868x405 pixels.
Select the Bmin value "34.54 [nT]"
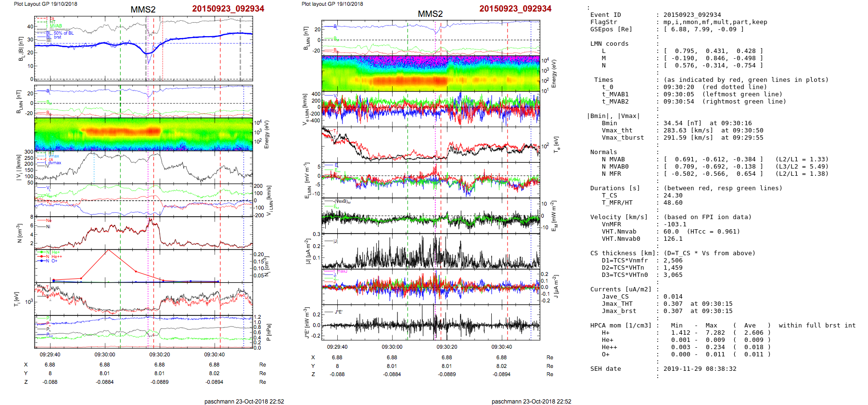(x=682, y=123)
